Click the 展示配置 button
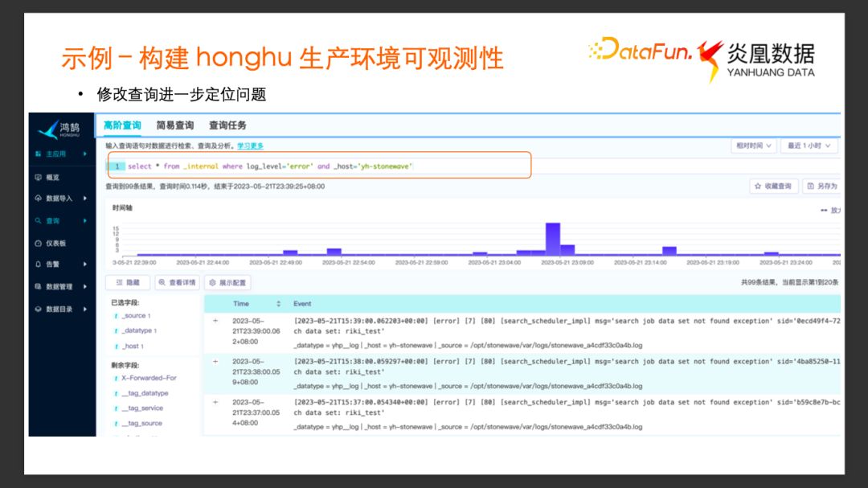This screenshot has height=488, width=868. pyautogui.click(x=227, y=282)
